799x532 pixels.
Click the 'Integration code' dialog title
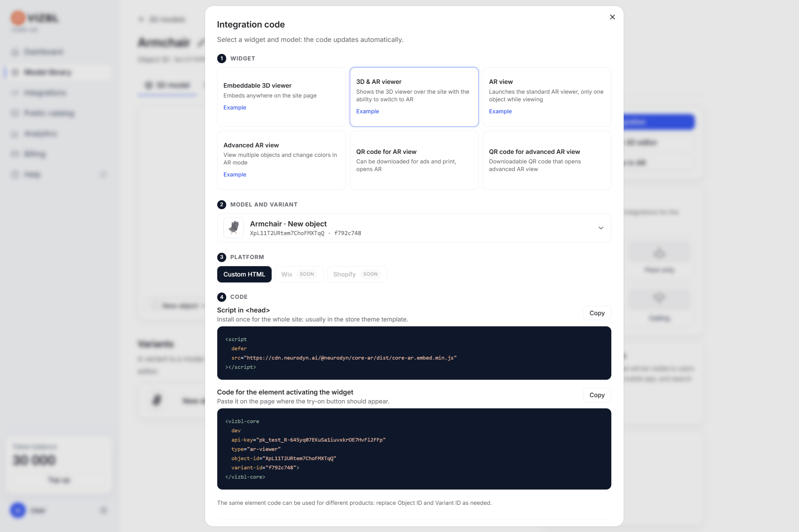click(x=251, y=25)
